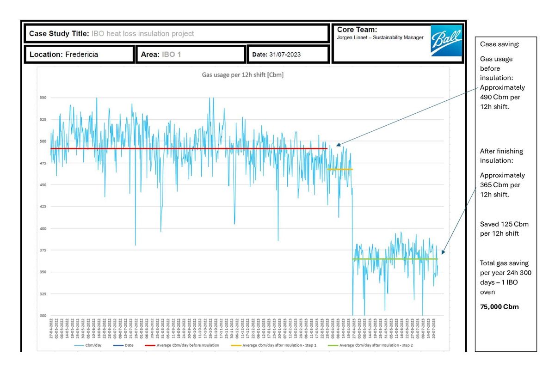Select the "Total gas saving per year" paragraph
Screen dimensions: 555x392
coord(506,277)
